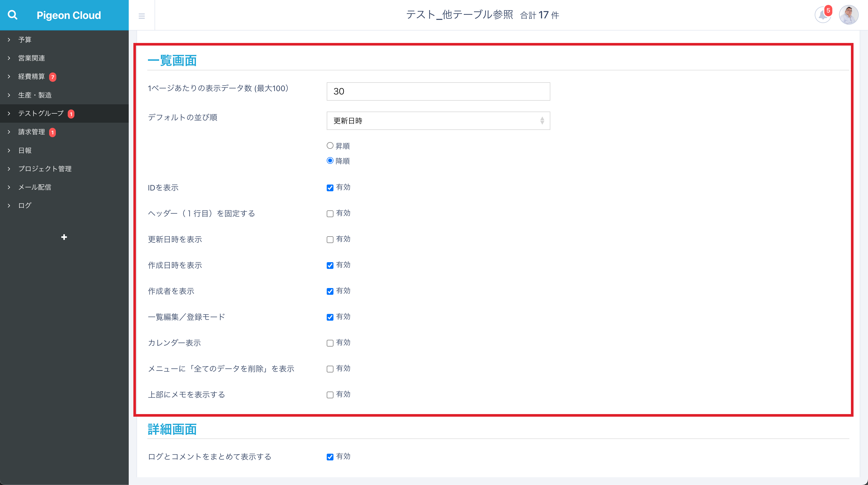Open the メール配信 menu item
Screen dimensions: 868x485
35,187
